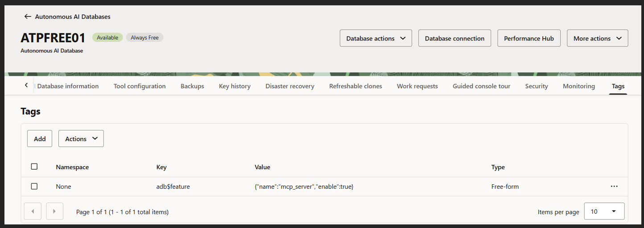Click the Available status badge
The width and height of the screenshot is (644, 228).
(x=107, y=38)
